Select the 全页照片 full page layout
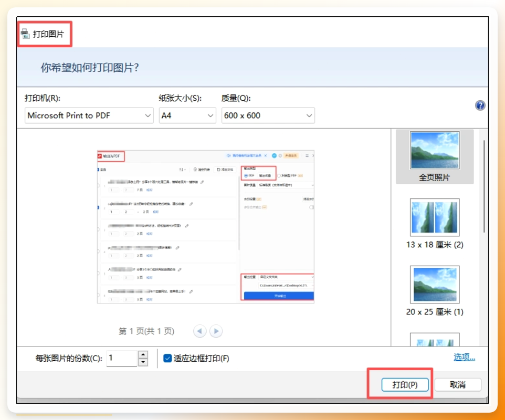This screenshot has width=505, height=420. click(435, 156)
